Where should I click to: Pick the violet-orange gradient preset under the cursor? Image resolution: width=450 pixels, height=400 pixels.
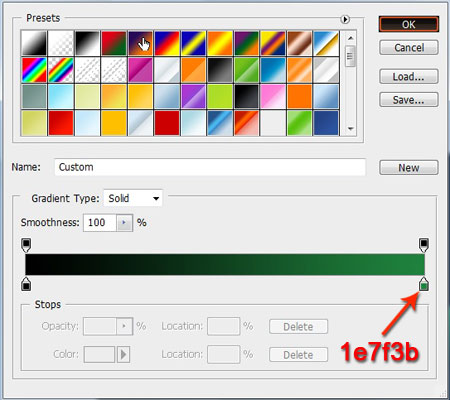pyautogui.click(x=140, y=43)
